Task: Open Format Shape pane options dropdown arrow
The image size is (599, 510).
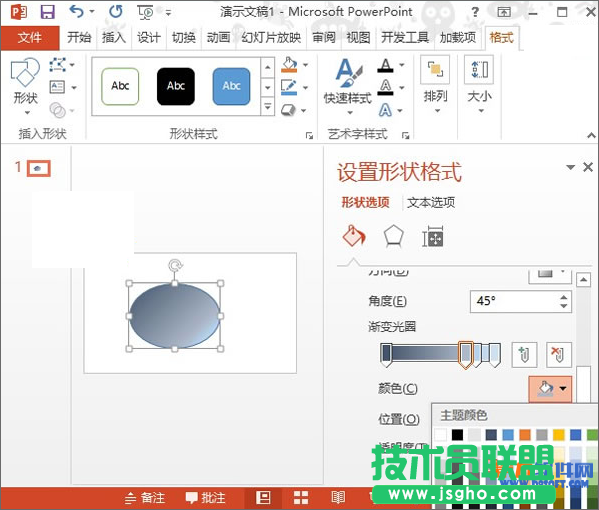Action: coord(570,167)
